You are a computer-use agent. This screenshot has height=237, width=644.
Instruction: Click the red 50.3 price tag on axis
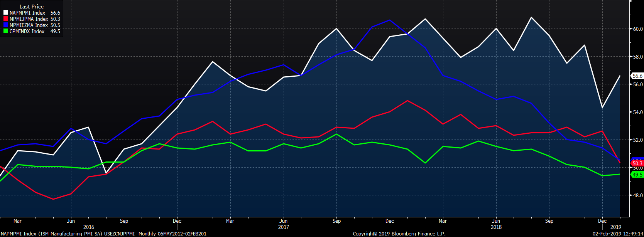[637, 164]
